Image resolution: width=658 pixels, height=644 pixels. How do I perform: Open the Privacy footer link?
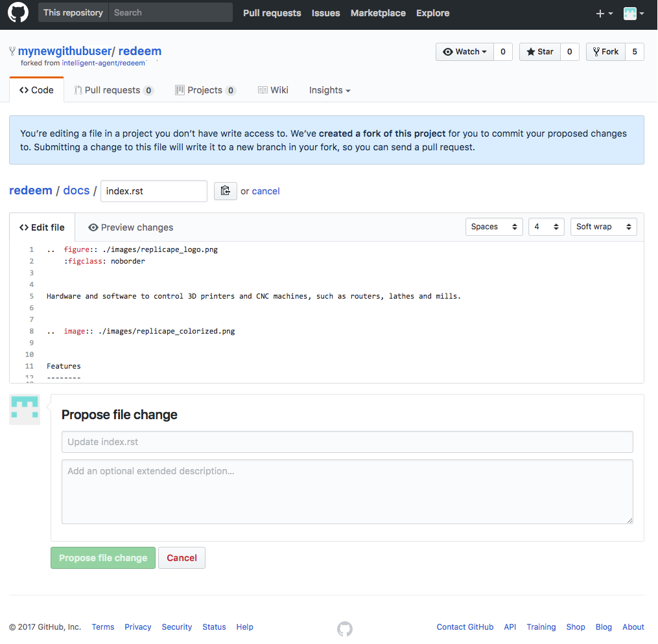(137, 627)
